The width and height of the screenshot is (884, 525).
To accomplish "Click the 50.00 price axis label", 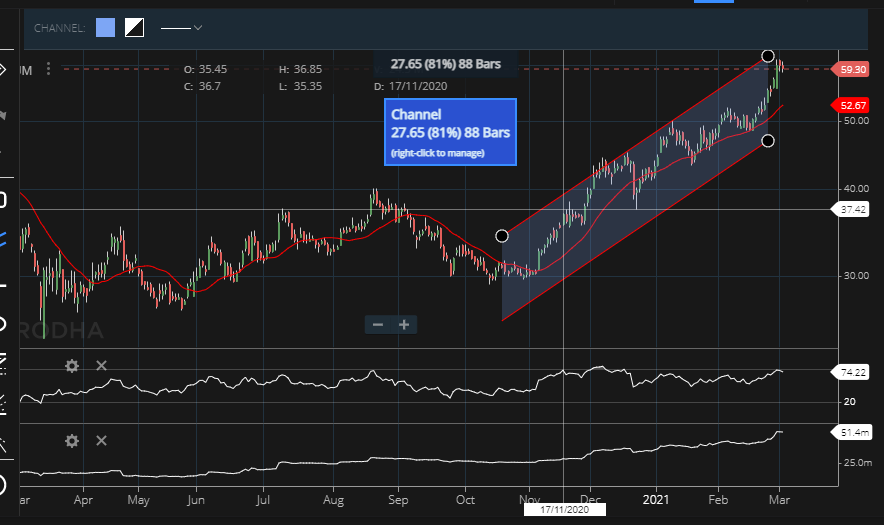I will tap(856, 121).
